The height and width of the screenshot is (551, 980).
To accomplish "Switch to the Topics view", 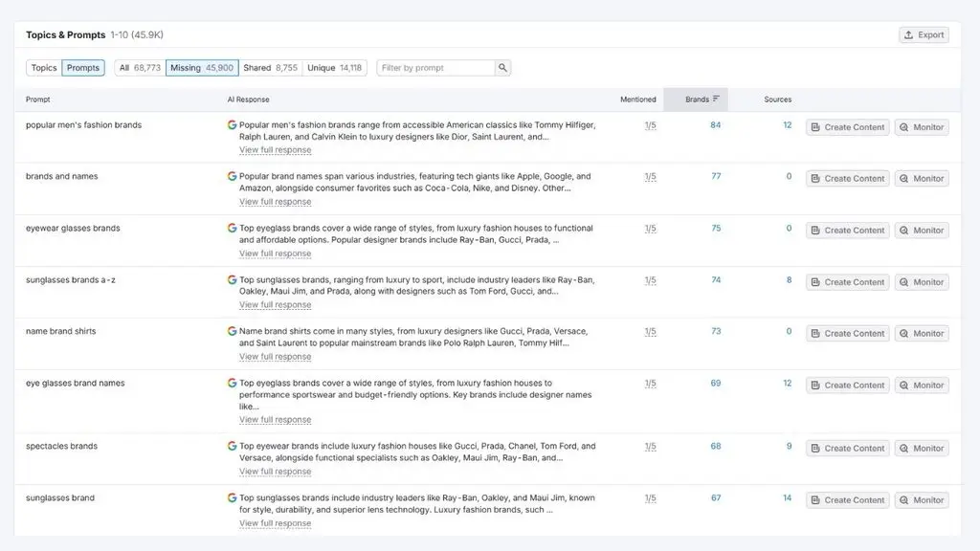I will click(x=44, y=68).
